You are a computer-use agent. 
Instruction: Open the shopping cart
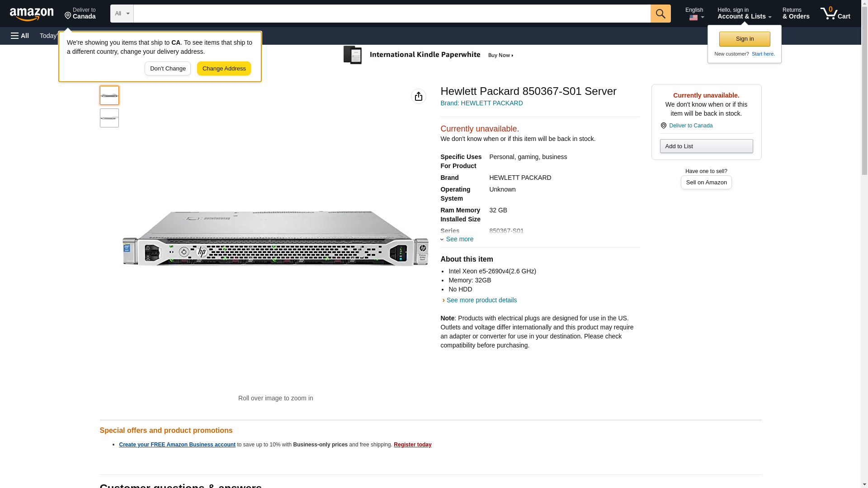tap(835, 14)
